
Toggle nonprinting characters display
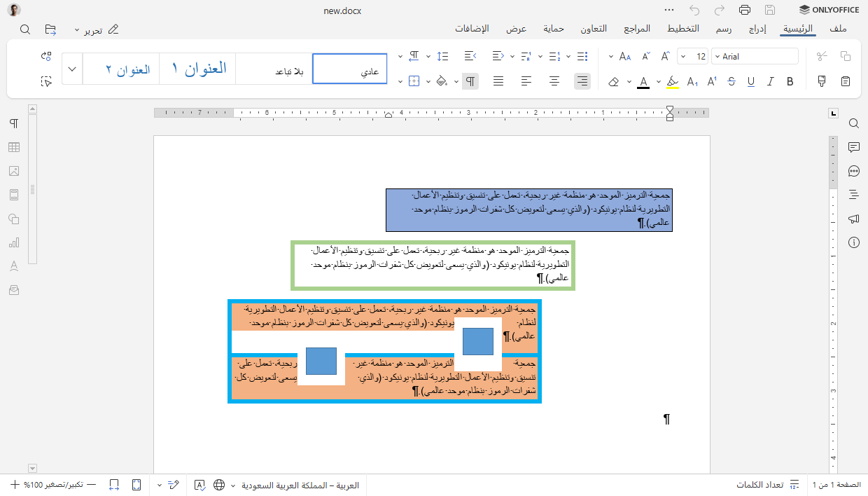[x=470, y=81]
